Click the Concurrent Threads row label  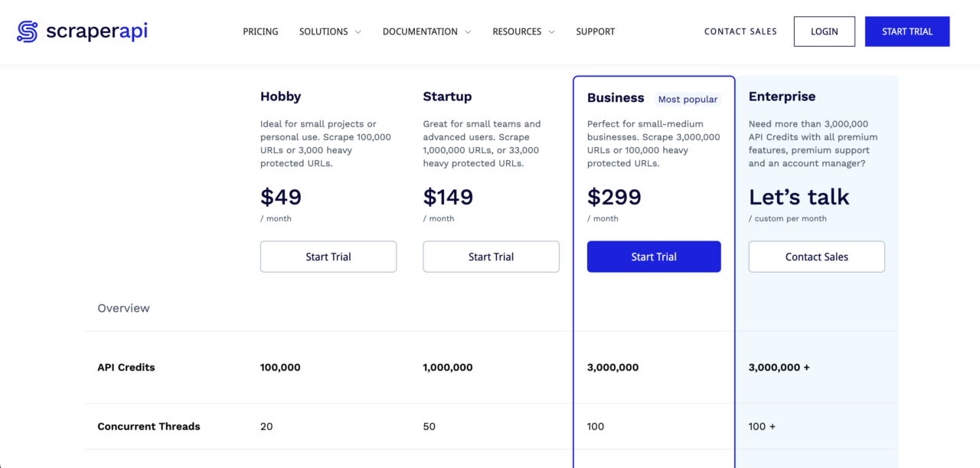149,426
